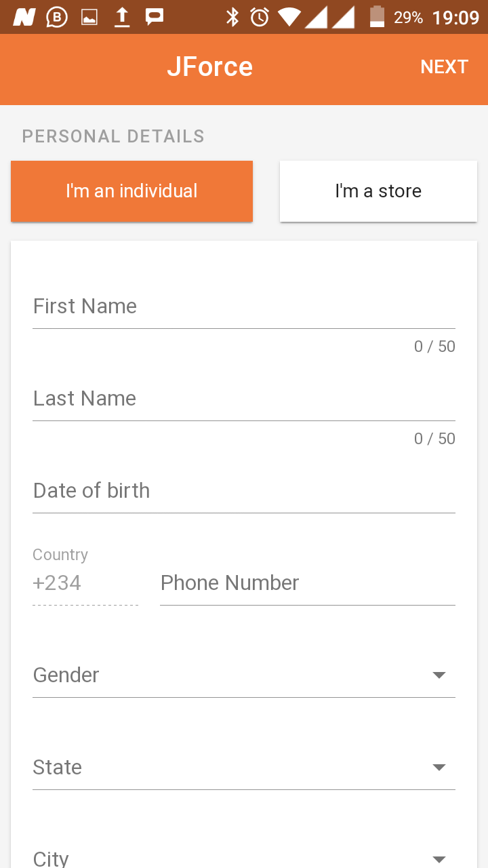Select the "I'm a store" option
Viewport: 488px width, 868px height.
coord(378,191)
